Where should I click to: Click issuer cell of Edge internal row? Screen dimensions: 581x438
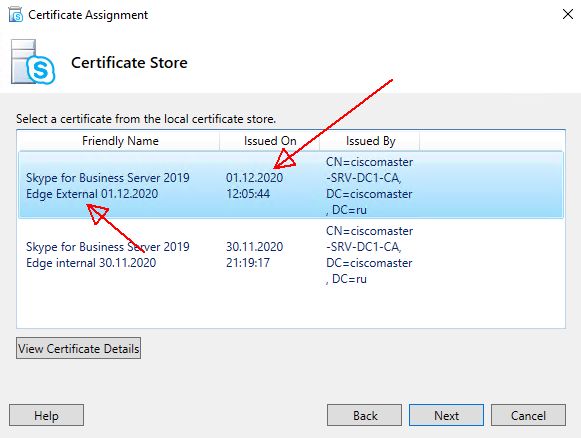pos(369,255)
